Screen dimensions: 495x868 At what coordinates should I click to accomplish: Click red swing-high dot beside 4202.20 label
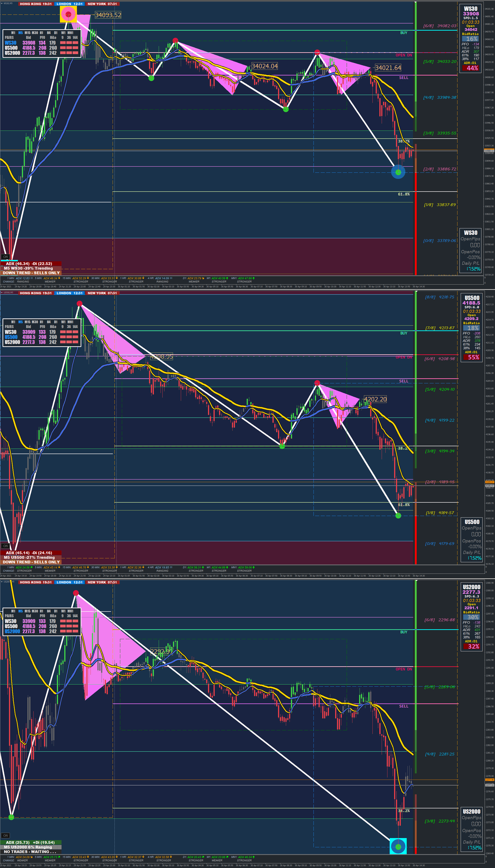(x=317, y=383)
